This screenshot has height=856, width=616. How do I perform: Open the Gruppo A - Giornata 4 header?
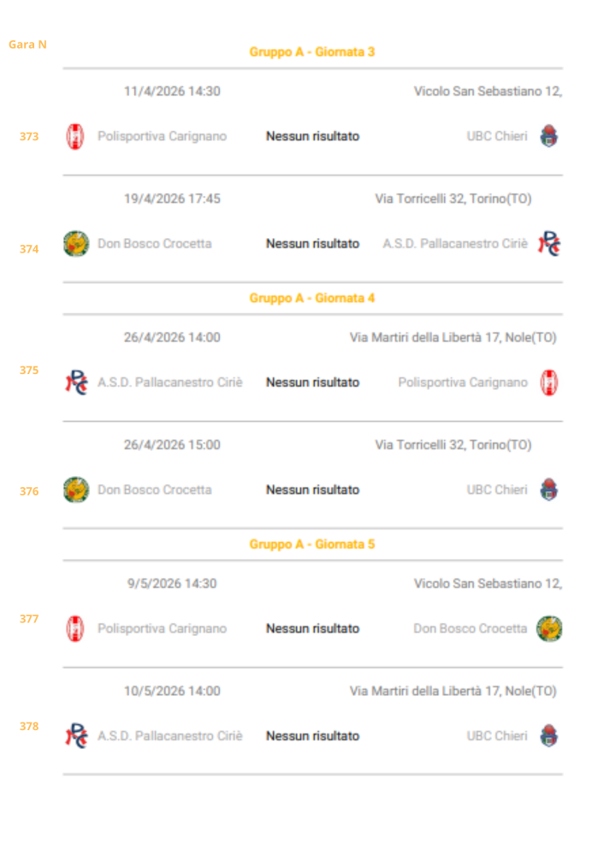point(312,298)
